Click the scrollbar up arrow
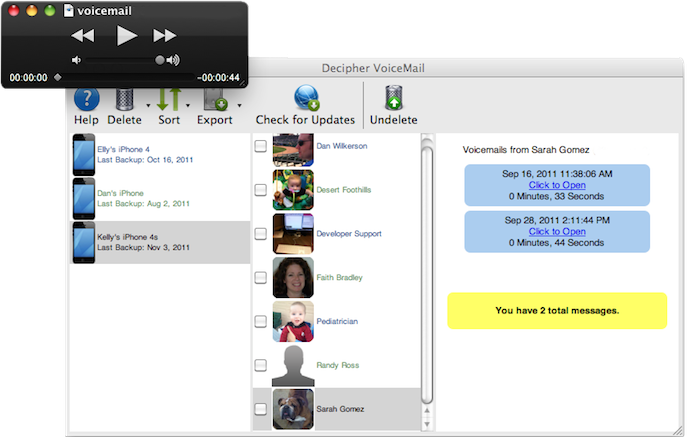The image size is (688, 441). (427, 411)
